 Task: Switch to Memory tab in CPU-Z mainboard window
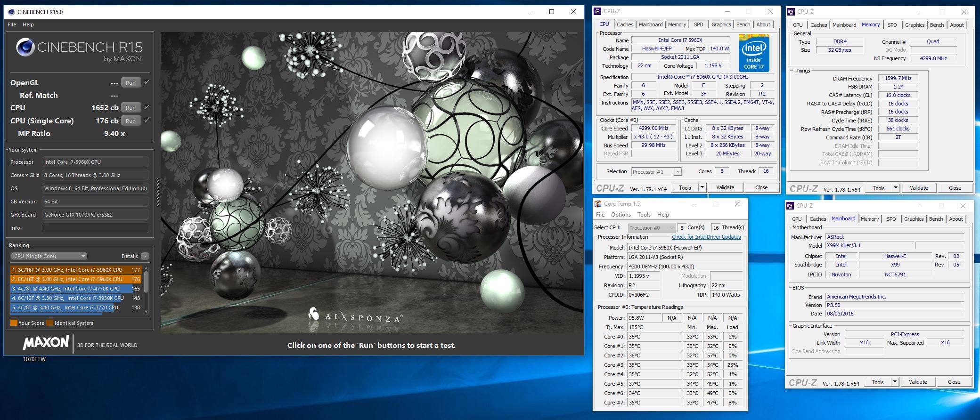click(x=869, y=219)
